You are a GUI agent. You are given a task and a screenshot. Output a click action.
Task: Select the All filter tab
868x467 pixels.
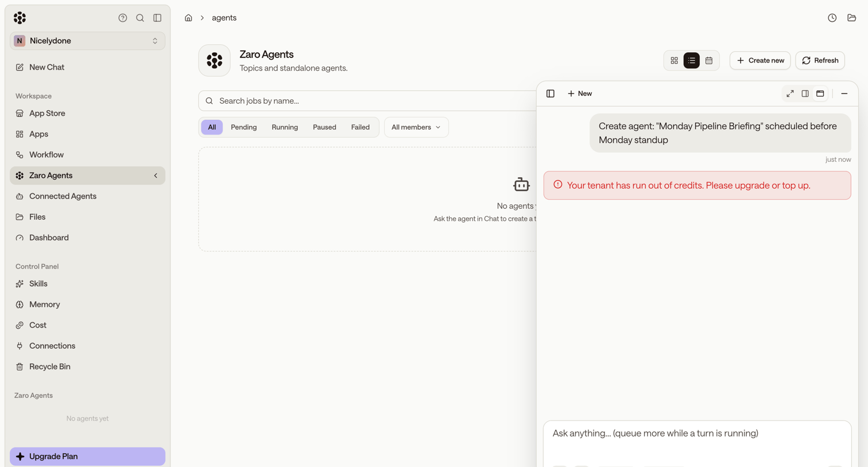tap(212, 127)
